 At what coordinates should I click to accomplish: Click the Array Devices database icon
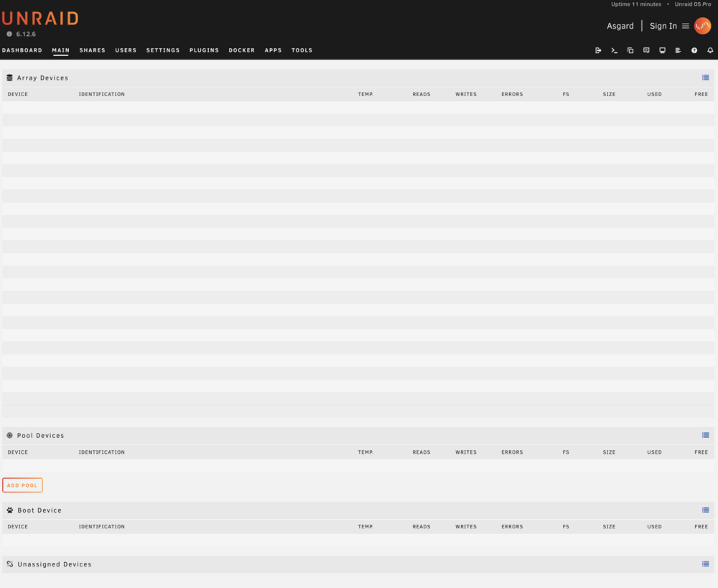[x=9, y=78]
